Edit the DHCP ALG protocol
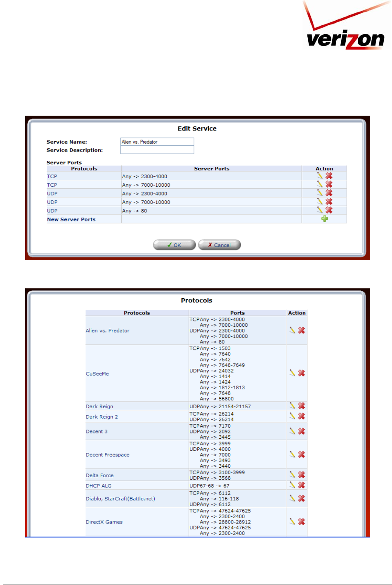The height and width of the screenshot is (585, 392). tap(293, 485)
